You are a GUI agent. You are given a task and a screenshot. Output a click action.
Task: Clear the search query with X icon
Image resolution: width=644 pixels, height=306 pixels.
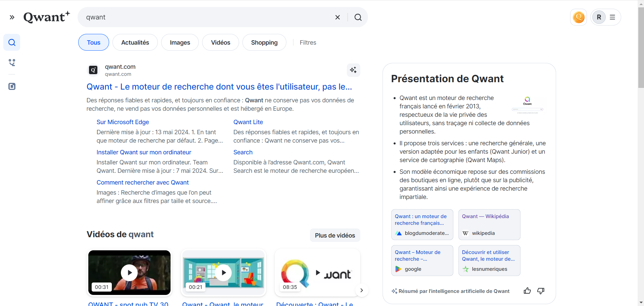337,17
